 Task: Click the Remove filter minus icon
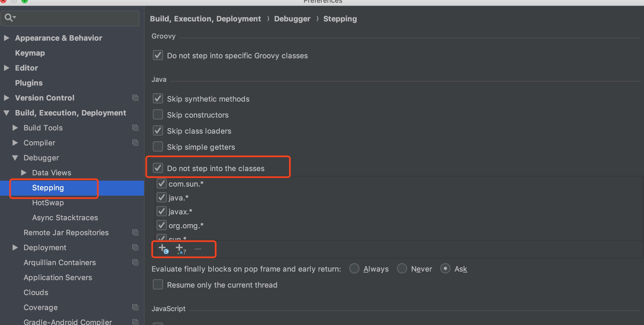(x=198, y=249)
